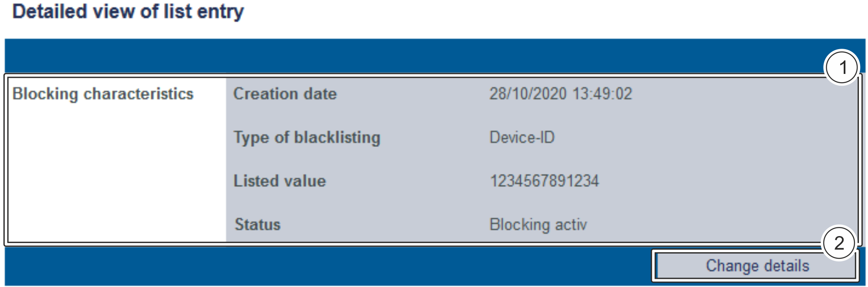This screenshot has height=287, width=868.
Task: Click the word blacklisting in the type label
Action: 337,137
